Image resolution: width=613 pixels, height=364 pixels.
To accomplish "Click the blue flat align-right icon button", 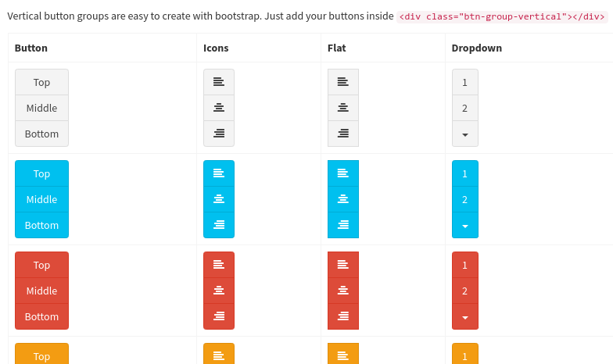I will [x=342, y=225].
